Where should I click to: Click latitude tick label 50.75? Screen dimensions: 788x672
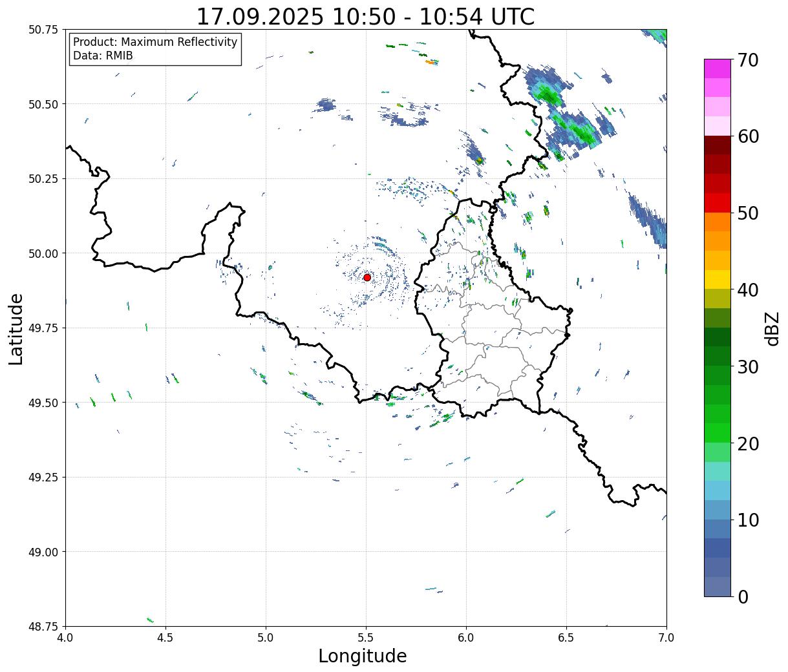click(43, 30)
